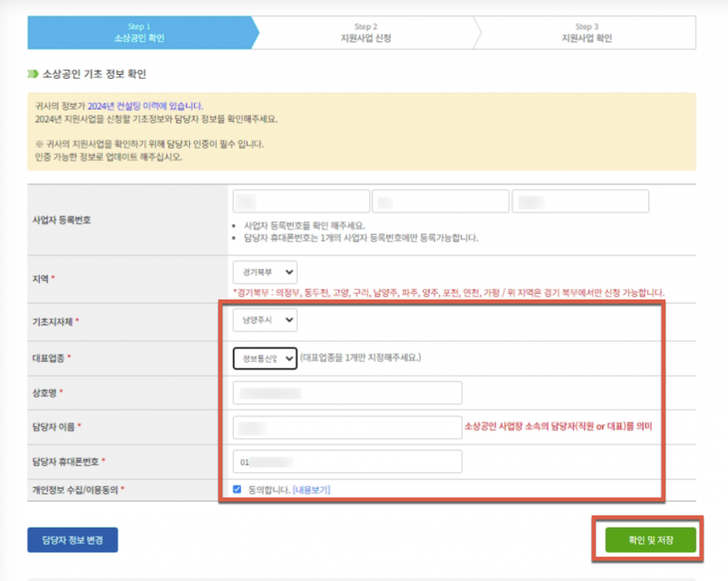Click the 개인정보 수집/이용동의 label
Image resolution: width=728 pixels, height=581 pixels.
75,490
